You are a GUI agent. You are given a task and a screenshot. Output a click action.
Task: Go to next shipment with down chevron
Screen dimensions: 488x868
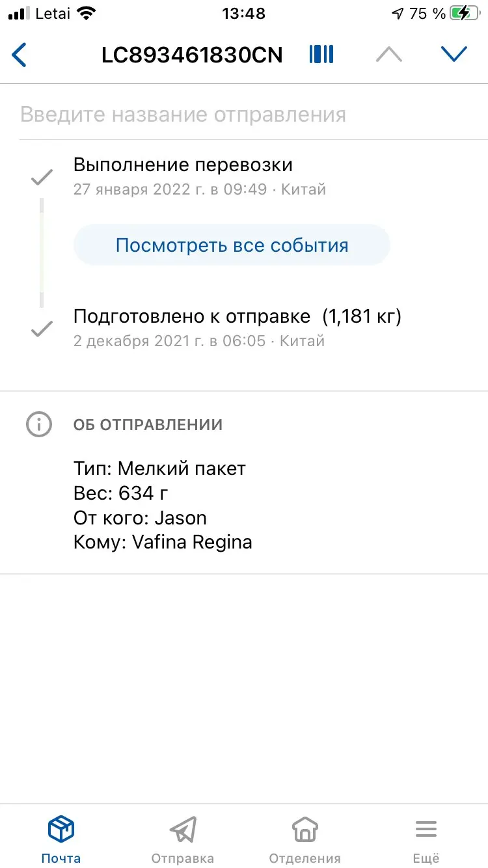(454, 55)
